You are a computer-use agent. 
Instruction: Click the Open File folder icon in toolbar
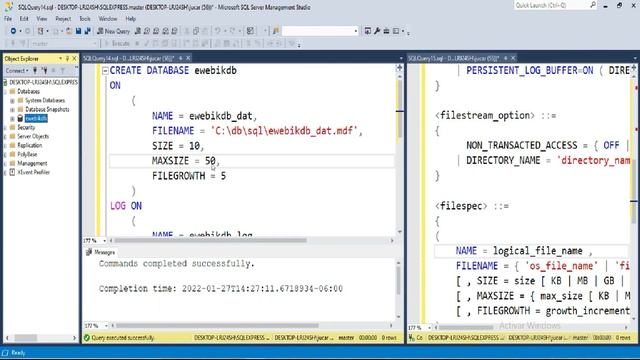pyautogui.click(x=69, y=31)
